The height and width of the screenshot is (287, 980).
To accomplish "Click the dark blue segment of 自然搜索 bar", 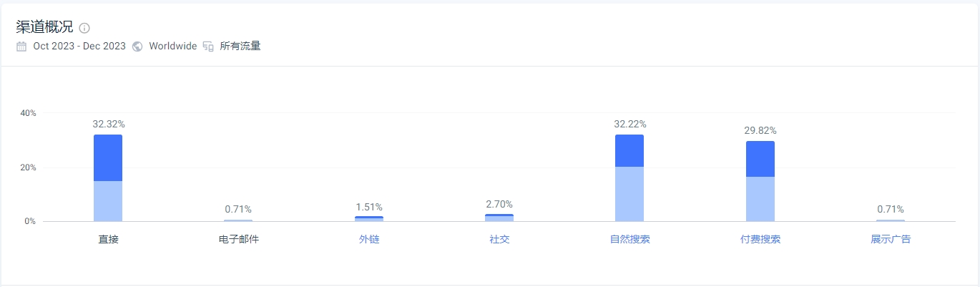I will pyautogui.click(x=629, y=151).
